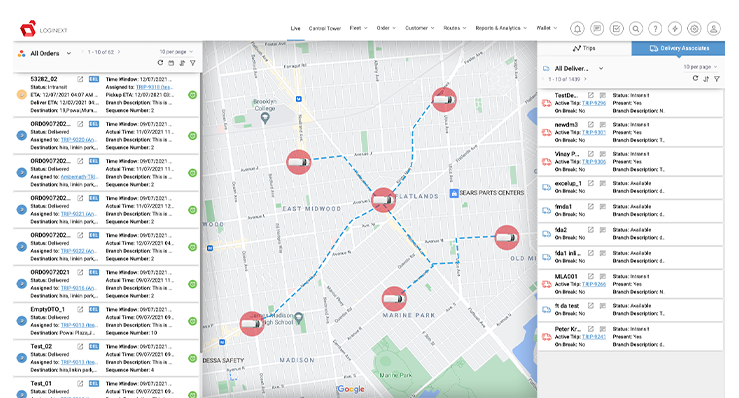Open trip link TRP-9301 for newdm3
Image resolution: width=739 pixels, height=398 pixels.
[594, 133]
